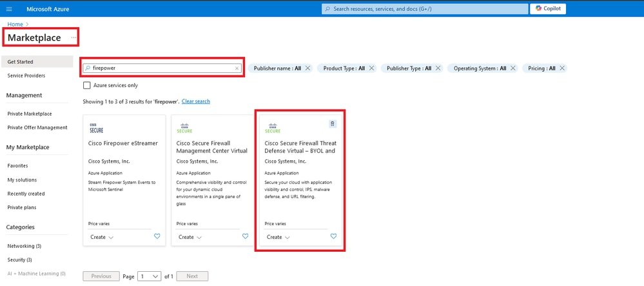
Task: Select the Security (3) category
Action: pos(20,260)
